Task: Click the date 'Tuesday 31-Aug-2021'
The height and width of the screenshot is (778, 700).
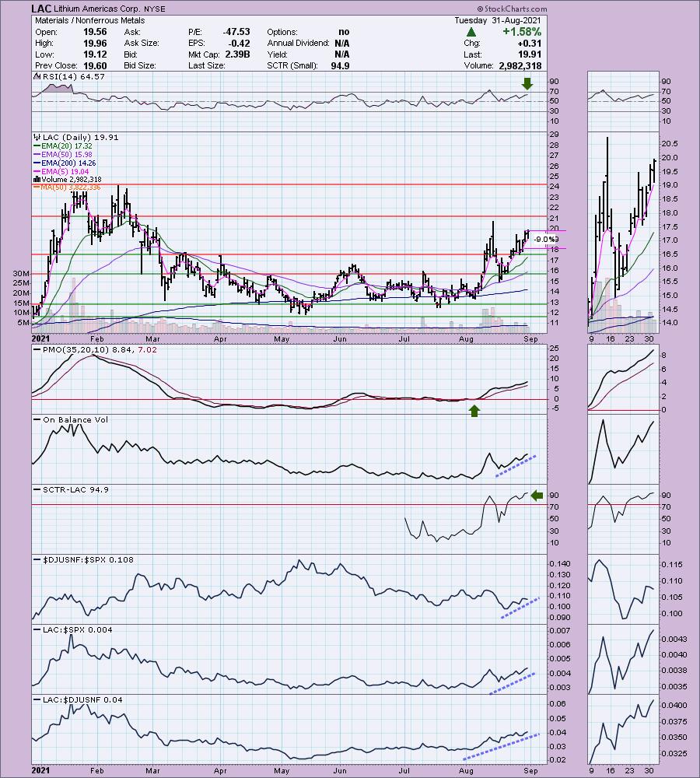Action: (498, 20)
